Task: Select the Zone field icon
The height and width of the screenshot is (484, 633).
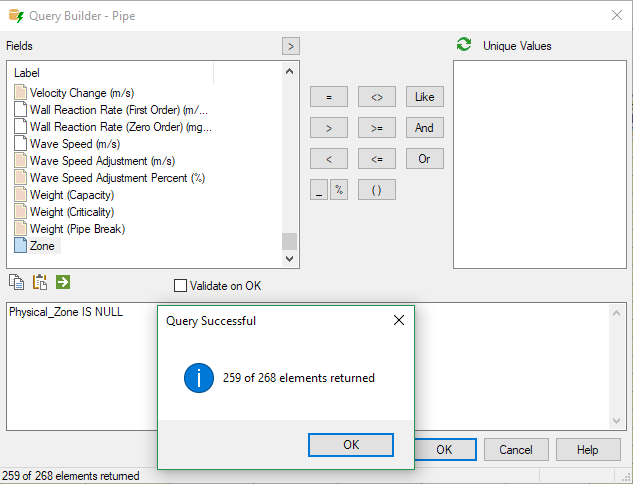Action: point(20,245)
